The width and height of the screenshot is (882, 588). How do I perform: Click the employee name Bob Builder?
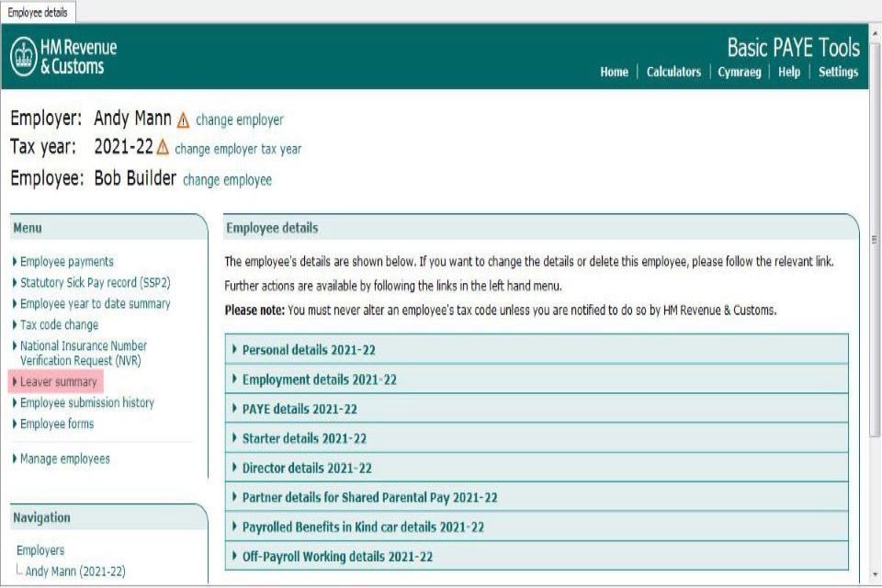[135, 178]
